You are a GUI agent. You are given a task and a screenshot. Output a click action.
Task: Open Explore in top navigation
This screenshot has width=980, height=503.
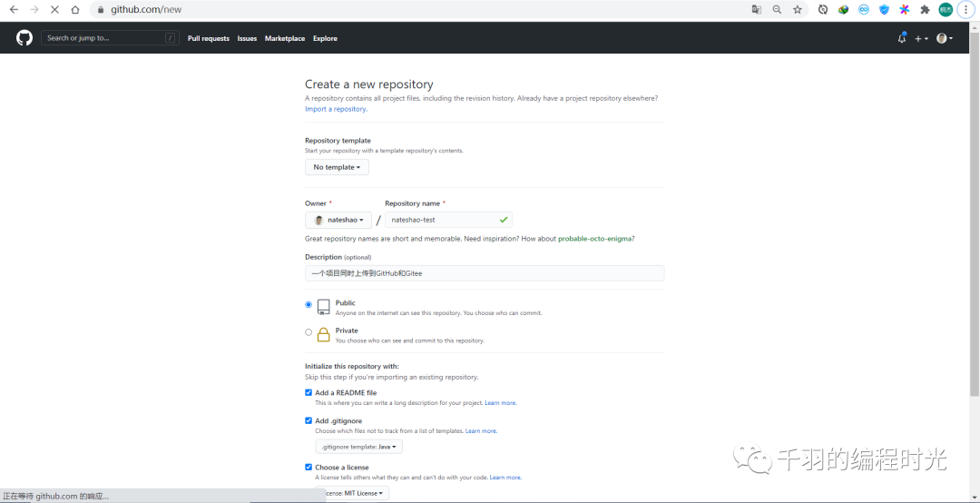(325, 38)
